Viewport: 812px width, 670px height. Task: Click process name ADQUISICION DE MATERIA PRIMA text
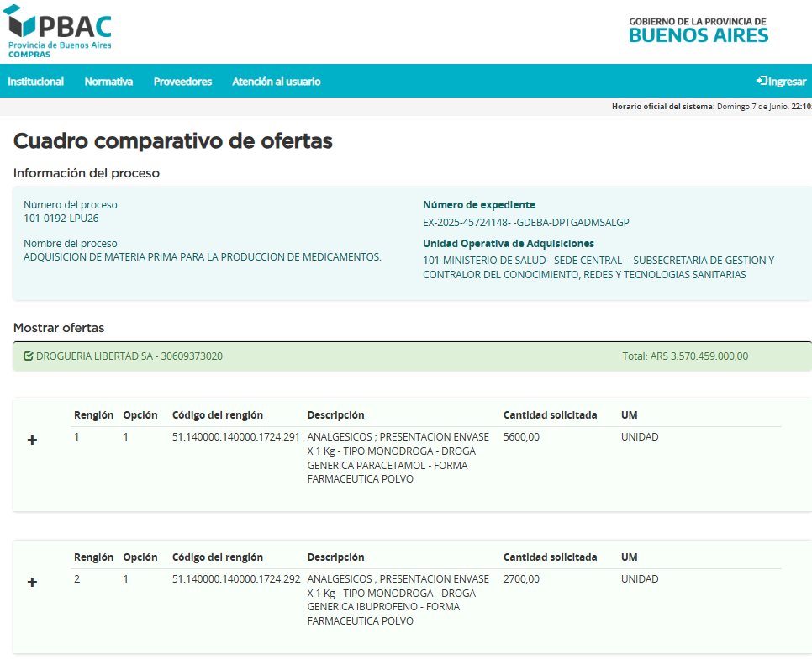tap(203, 256)
